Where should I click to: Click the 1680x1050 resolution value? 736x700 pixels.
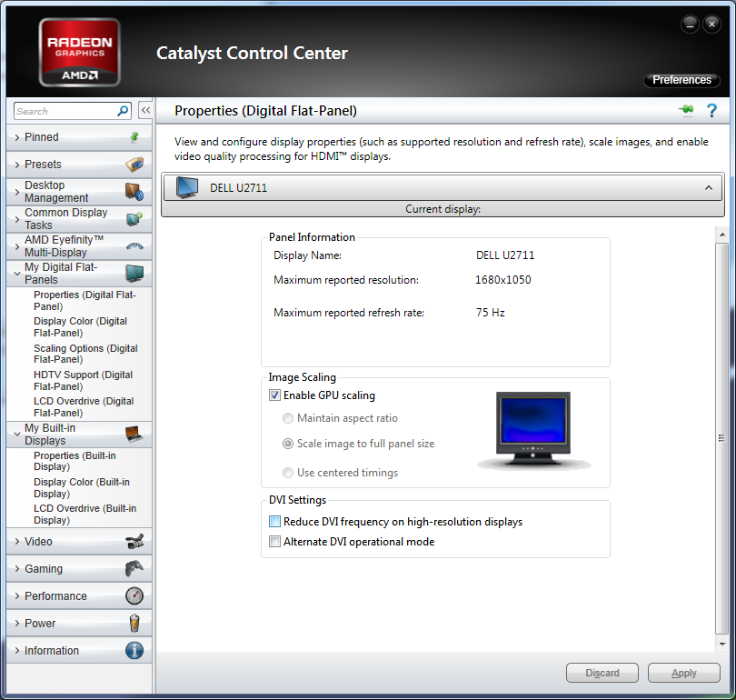click(x=503, y=280)
